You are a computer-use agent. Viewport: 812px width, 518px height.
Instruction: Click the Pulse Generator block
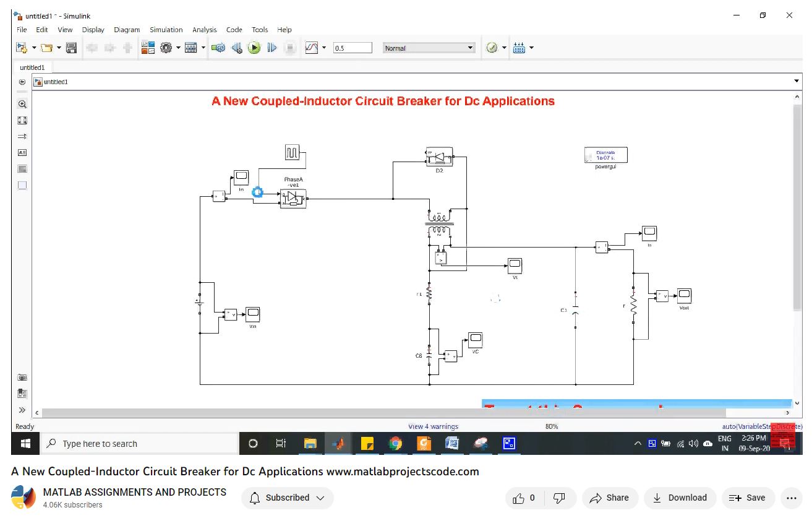click(x=292, y=152)
